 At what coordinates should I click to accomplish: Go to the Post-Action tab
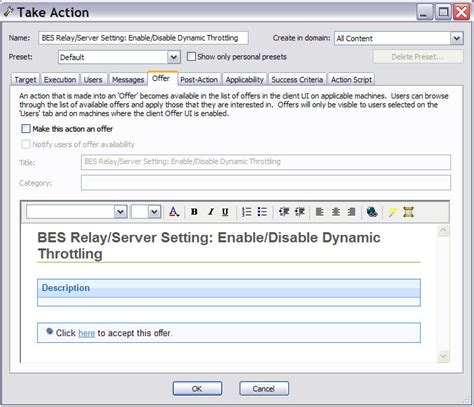coord(199,80)
